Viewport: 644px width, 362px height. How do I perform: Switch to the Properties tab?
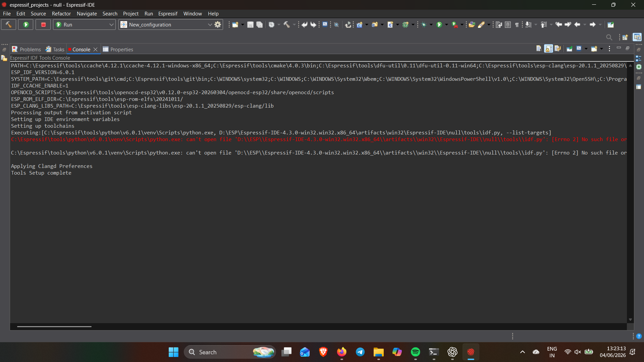tap(118, 49)
